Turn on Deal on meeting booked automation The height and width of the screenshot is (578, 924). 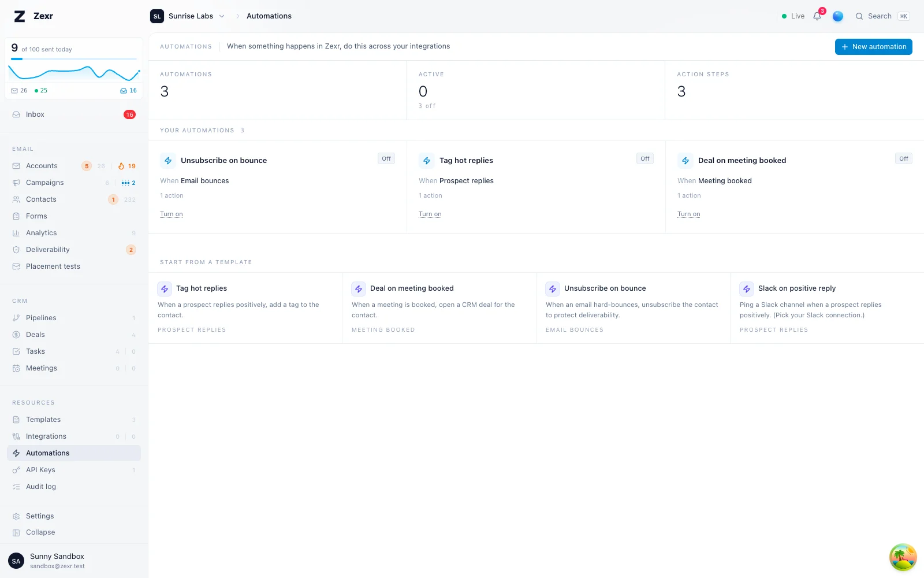click(x=689, y=214)
